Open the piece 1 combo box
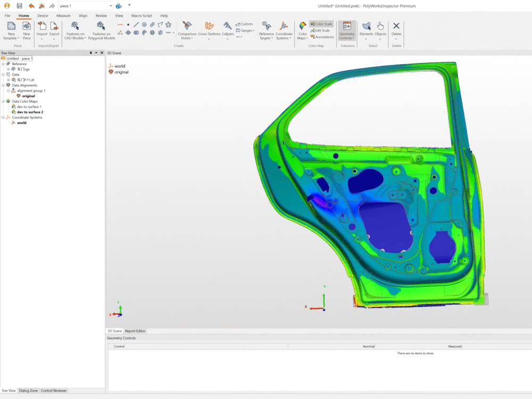This screenshot has width=532, height=399. tap(86, 6)
